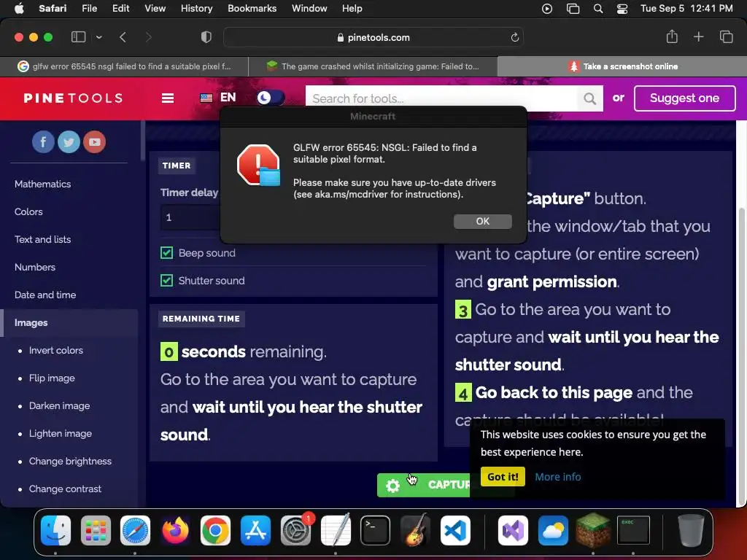Image resolution: width=747 pixels, height=560 pixels.
Task: Open the Safari File menu
Action: (90, 9)
